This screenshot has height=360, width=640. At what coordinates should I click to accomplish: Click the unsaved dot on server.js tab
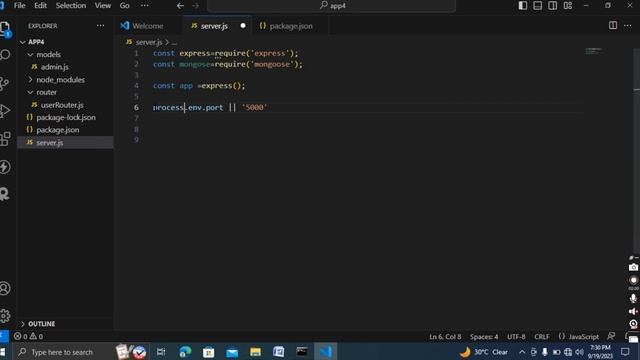[x=243, y=26]
